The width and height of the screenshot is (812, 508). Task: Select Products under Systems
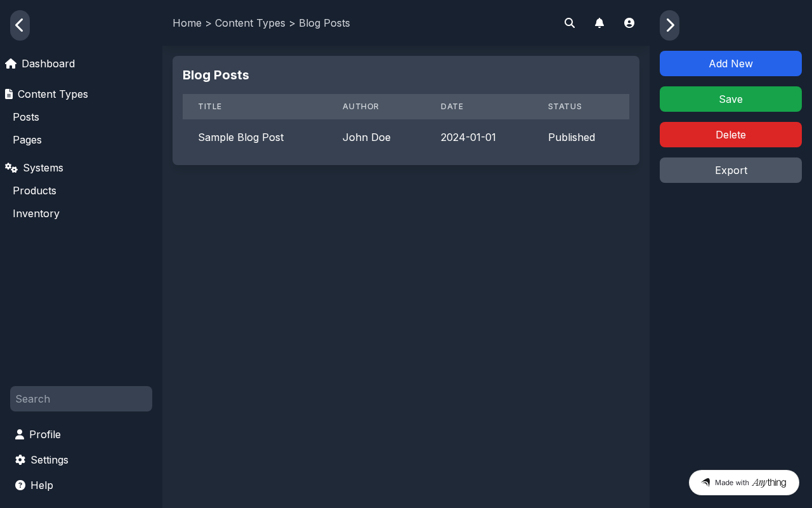point(34,190)
